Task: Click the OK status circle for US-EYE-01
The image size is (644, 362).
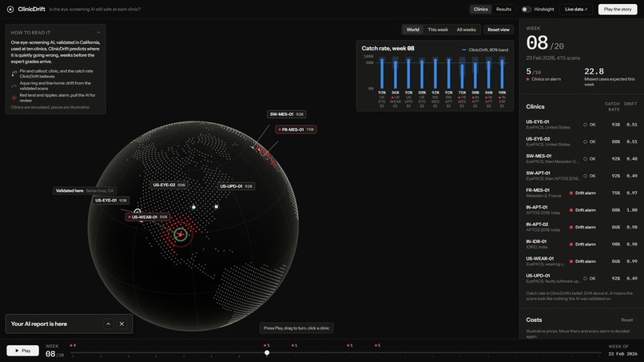Action: point(585,125)
